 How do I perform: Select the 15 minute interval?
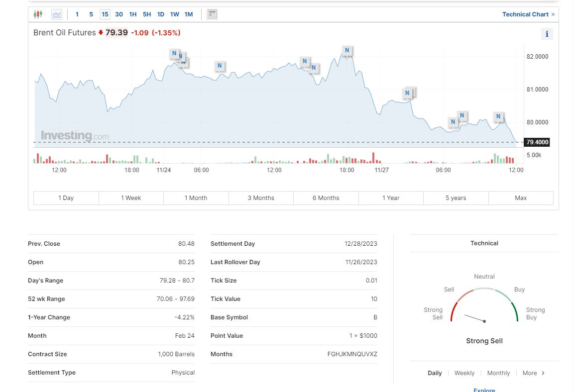(105, 14)
